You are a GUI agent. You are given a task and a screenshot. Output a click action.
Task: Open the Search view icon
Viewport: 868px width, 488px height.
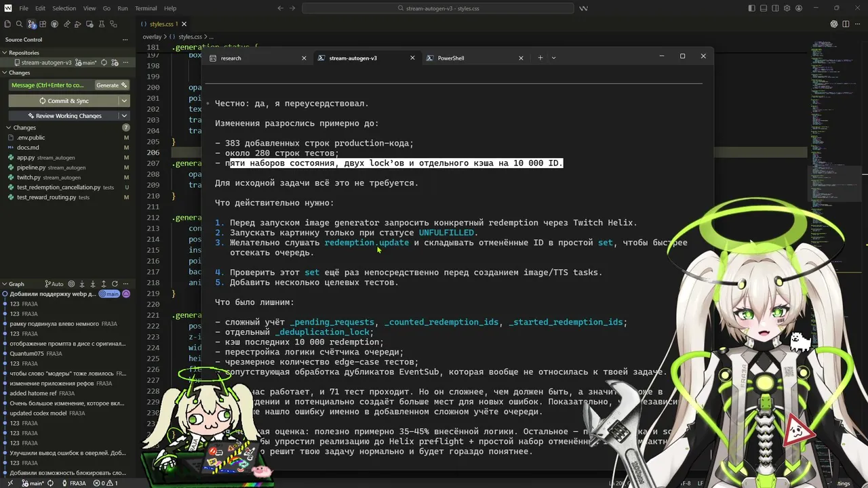pyautogui.click(x=18, y=24)
